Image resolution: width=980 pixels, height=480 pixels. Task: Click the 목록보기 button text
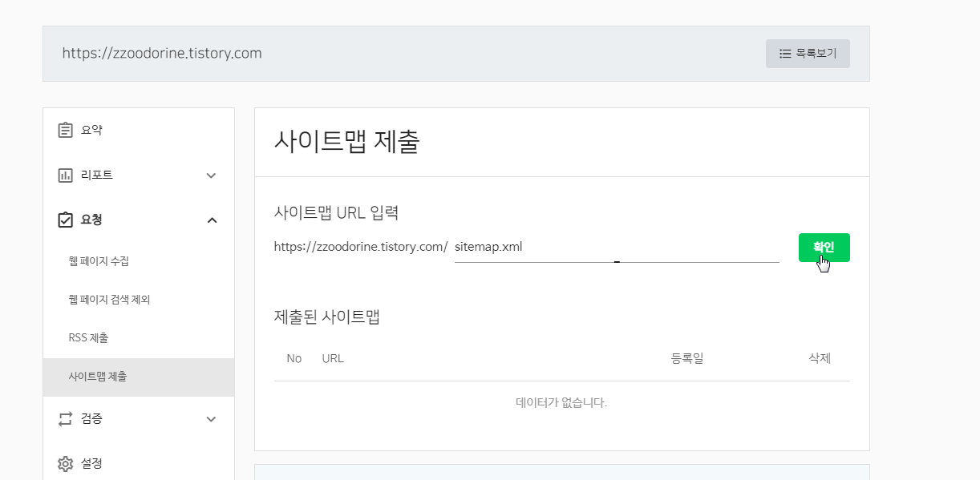coord(816,54)
